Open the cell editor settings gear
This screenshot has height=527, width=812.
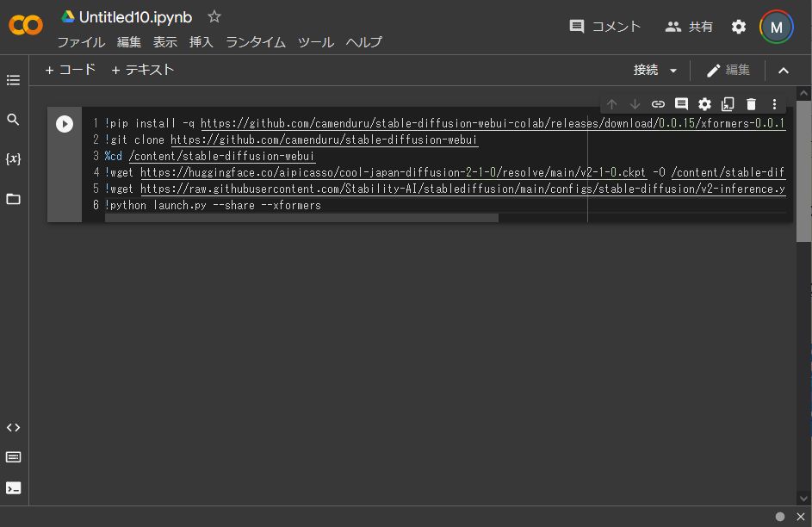(704, 104)
